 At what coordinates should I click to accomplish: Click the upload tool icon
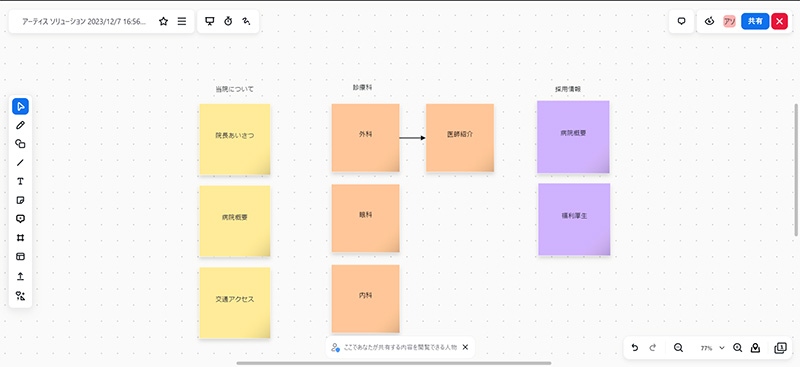pyautogui.click(x=20, y=276)
